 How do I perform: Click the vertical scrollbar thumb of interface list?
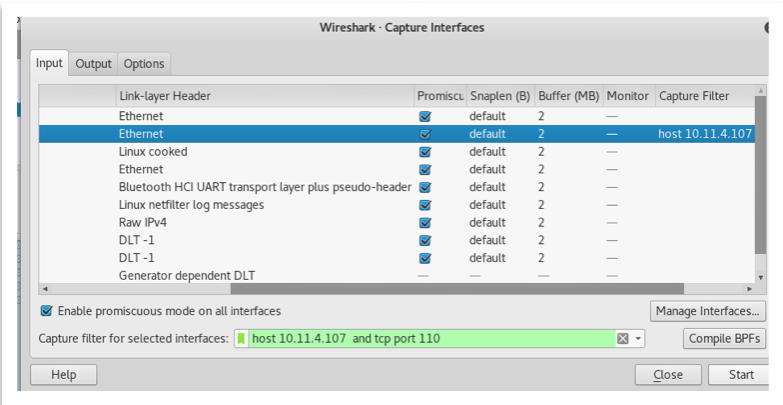click(x=761, y=175)
